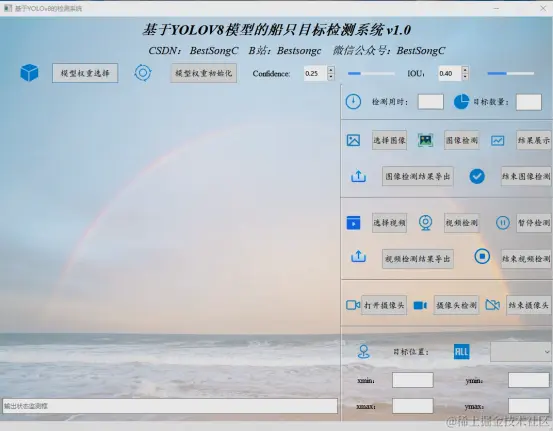The width and height of the screenshot is (554, 432).
Task: Click the circular target initialization icon
Action: (x=143, y=73)
